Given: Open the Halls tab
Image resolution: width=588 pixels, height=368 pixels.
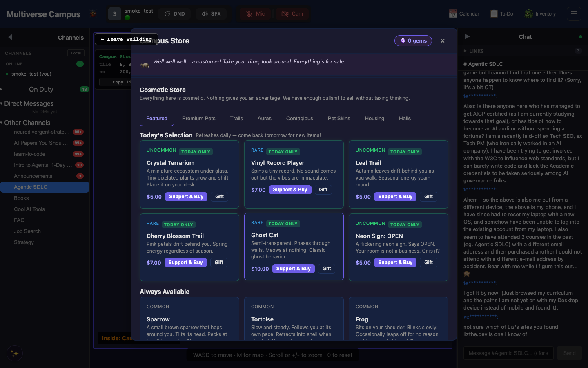Looking at the screenshot, I should pos(405,119).
